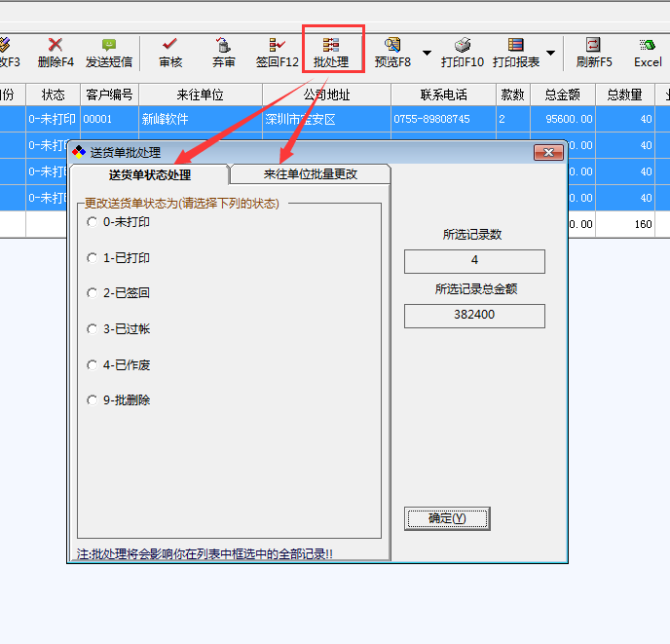Click customer number 00001 cell
The height and width of the screenshot is (644, 670).
109,119
